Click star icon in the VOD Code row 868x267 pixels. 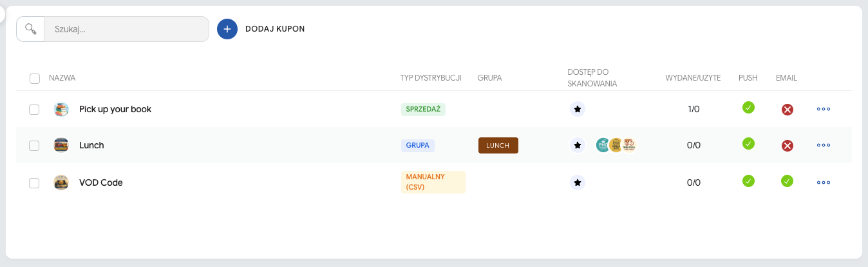pos(578,183)
